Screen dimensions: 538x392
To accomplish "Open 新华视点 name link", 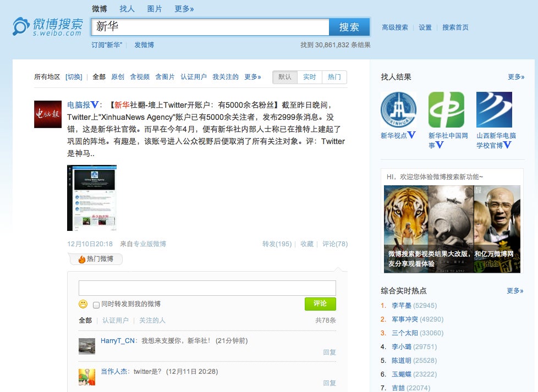I will [x=393, y=135].
